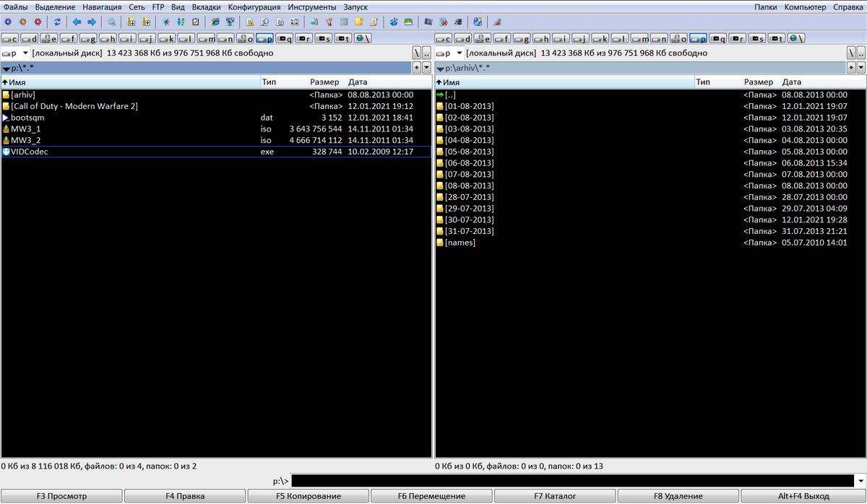Go to root with left panel backslash button
The height and width of the screenshot is (504, 867).
tap(417, 53)
